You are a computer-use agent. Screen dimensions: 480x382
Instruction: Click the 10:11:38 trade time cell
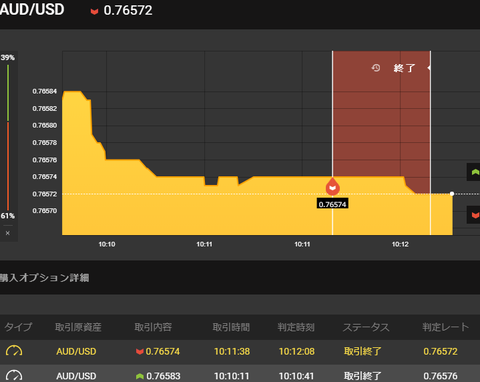tap(232, 351)
